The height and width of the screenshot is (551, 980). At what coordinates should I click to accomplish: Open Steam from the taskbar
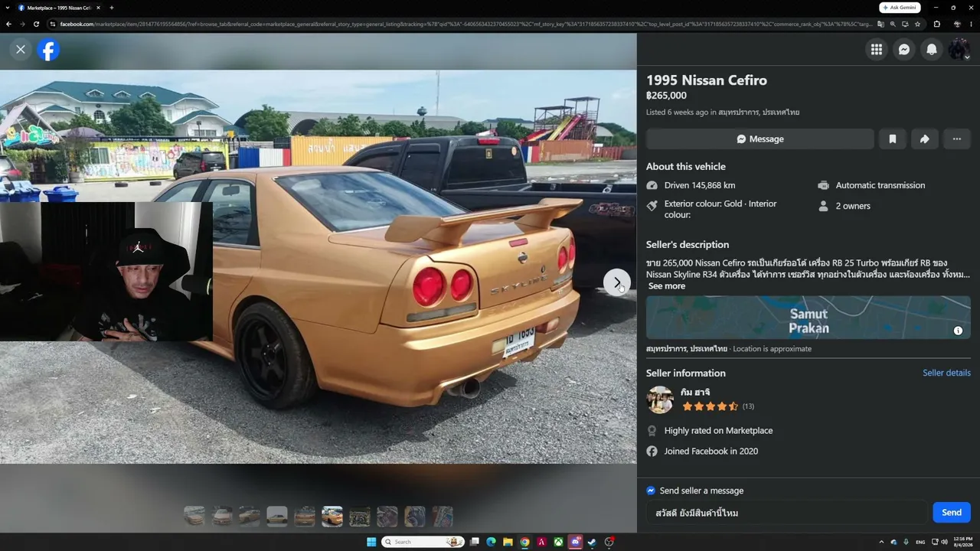tap(593, 542)
